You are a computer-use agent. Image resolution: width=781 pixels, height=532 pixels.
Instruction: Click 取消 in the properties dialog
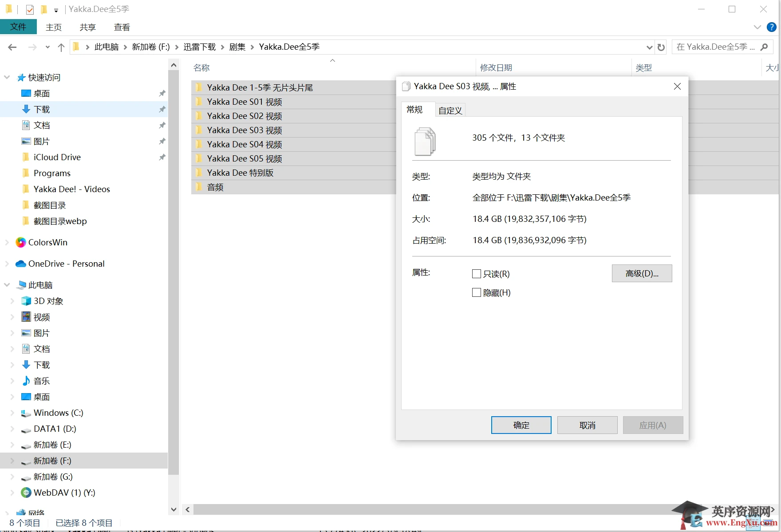(588, 425)
